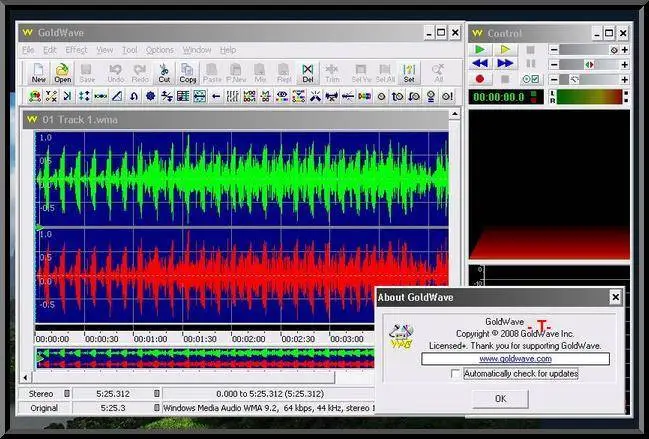This screenshot has width=649, height=439.
Task: Open the www.goldwave.com link
Action: coord(515,358)
